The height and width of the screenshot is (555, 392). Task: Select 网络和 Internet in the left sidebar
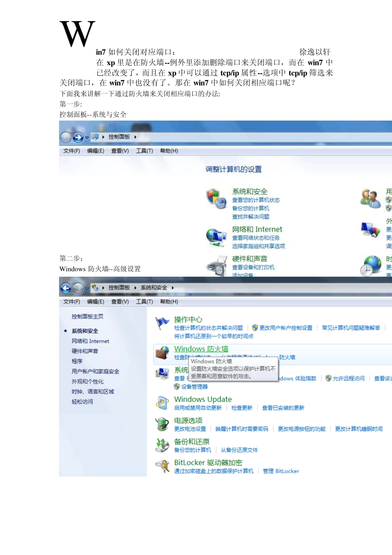[90, 341]
